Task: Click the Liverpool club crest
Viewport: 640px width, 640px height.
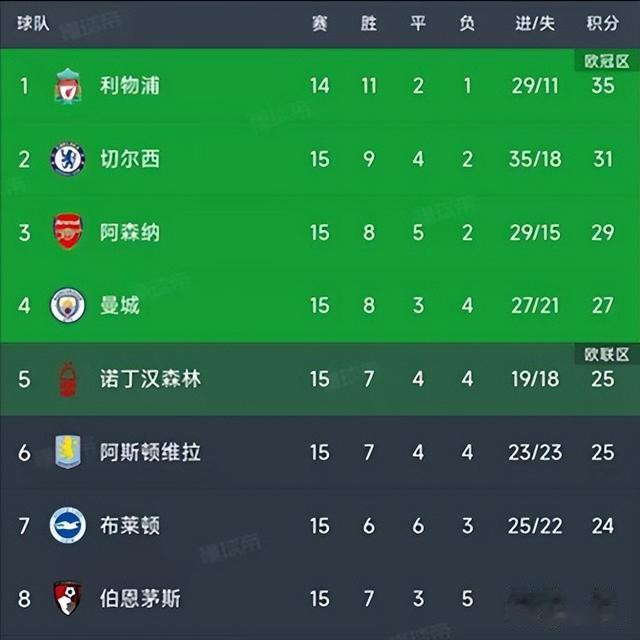Action: [x=68, y=86]
